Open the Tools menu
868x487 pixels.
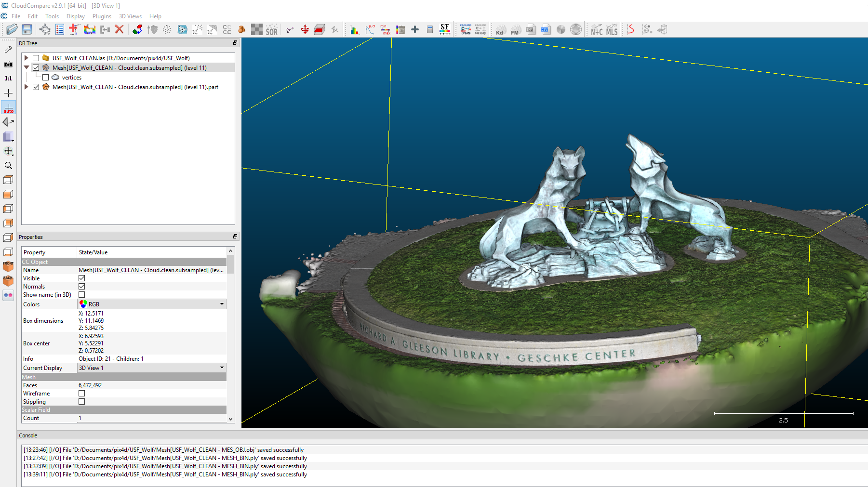click(52, 16)
